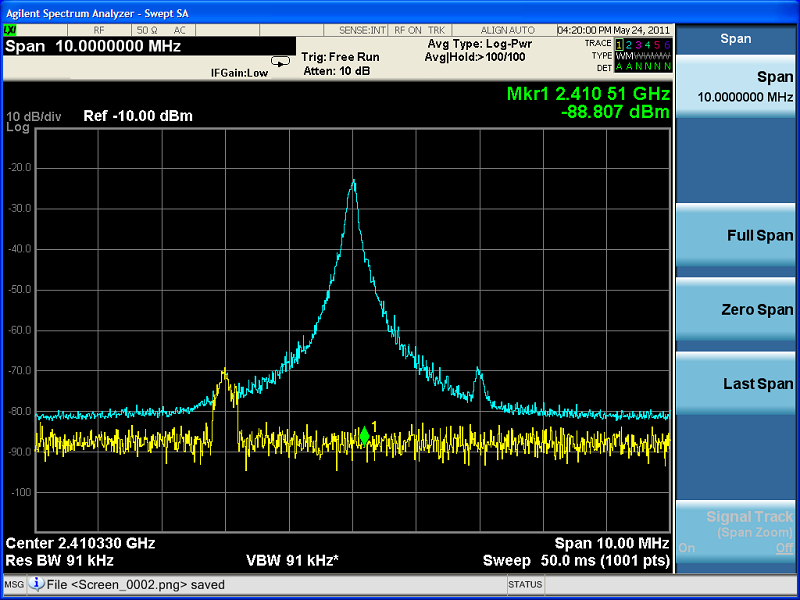The height and width of the screenshot is (600, 800).
Task: Click the MSG label in status bar
Action: 14,585
